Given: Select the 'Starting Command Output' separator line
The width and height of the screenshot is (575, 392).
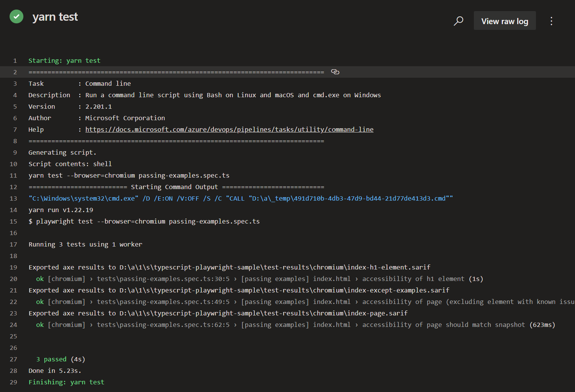Looking at the screenshot, I should 176,187.
